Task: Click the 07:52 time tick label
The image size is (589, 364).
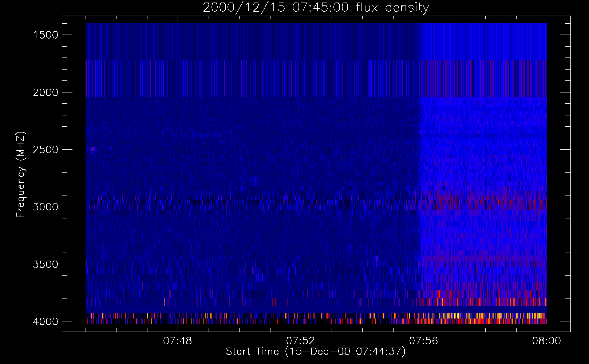Action: coord(300,341)
